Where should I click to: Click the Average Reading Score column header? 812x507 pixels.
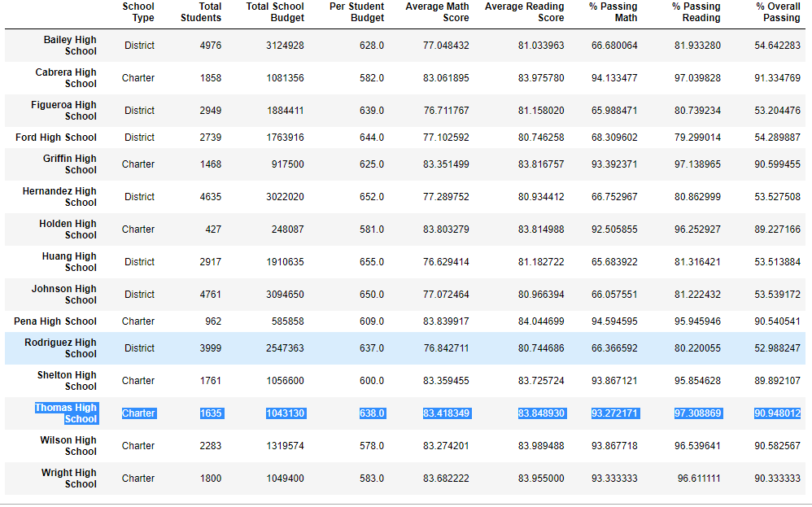coord(525,12)
